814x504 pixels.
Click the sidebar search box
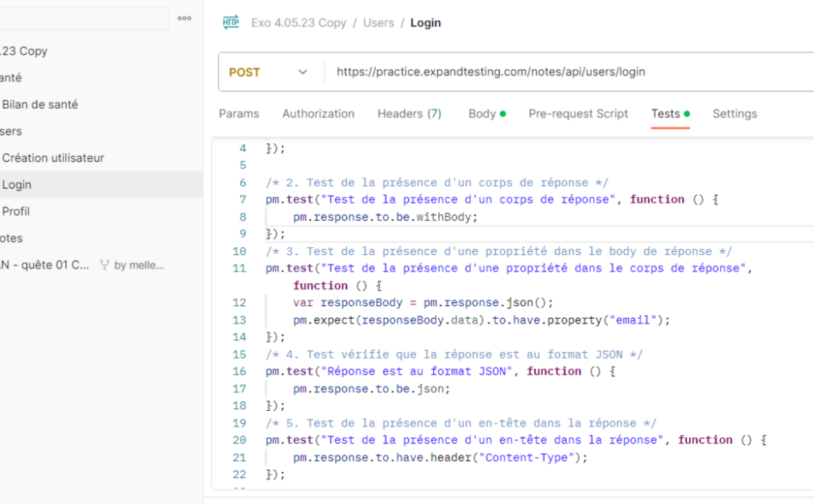coord(83,17)
